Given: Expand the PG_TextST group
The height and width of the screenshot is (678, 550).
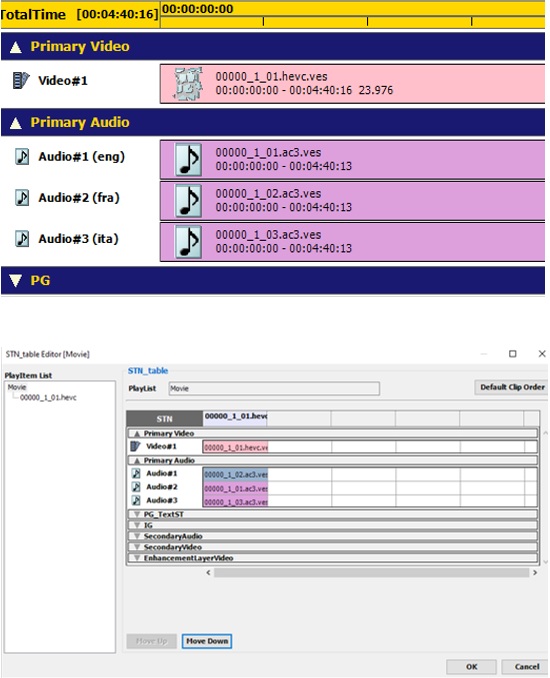Looking at the screenshot, I should pyautogui.click(x=137, y=514).
